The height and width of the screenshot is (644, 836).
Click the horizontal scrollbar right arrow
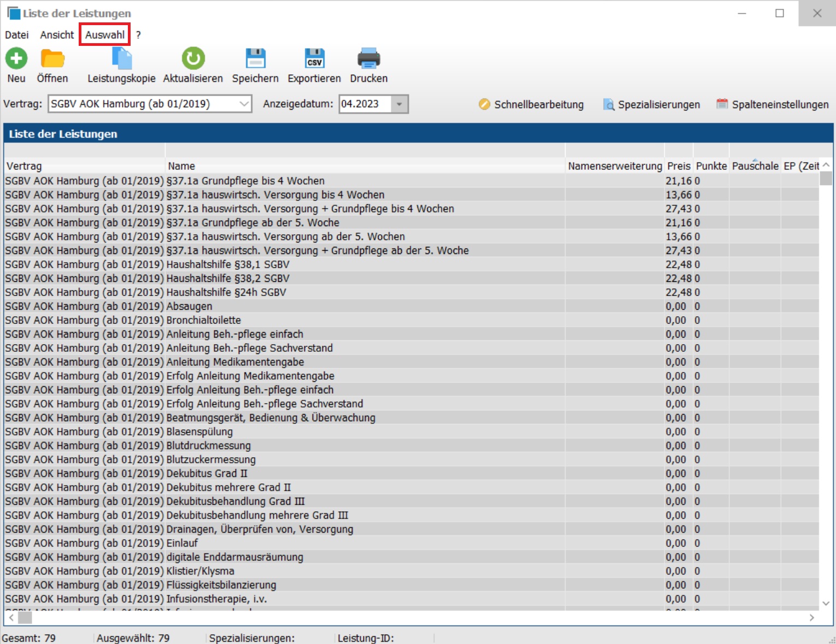click(x=812, y=618)
